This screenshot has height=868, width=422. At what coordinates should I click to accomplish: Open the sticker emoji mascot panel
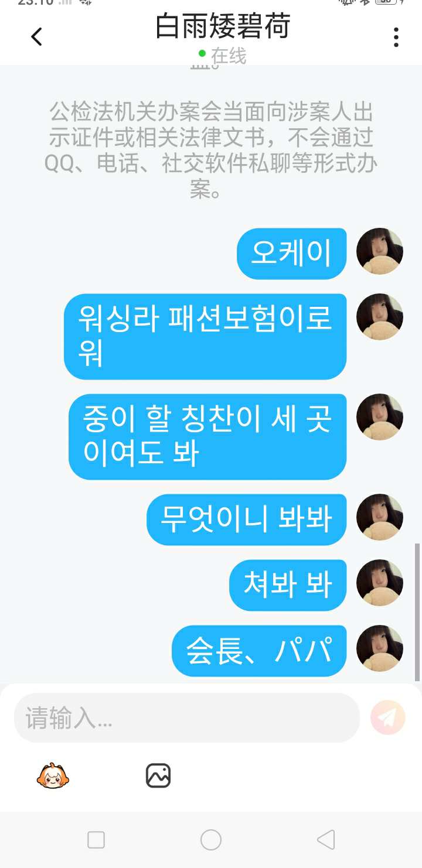tap(53, 775)
